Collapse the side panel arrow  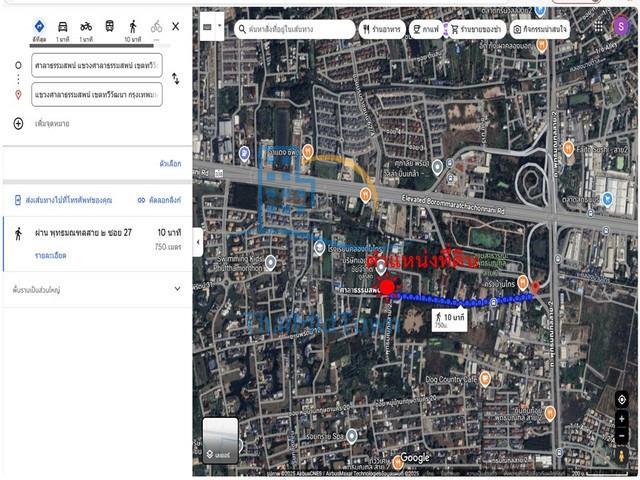[198, 242]
